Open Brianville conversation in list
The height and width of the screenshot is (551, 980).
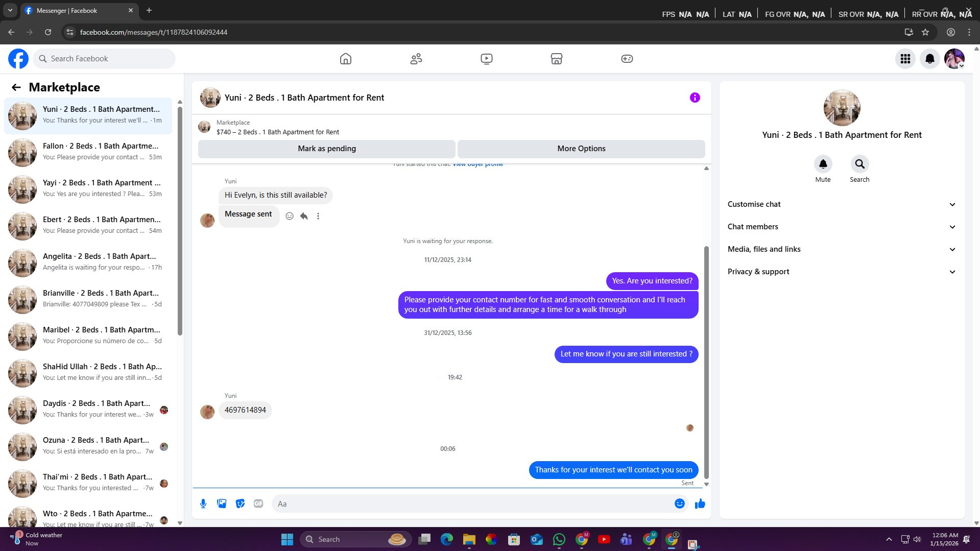pos(88,299)
